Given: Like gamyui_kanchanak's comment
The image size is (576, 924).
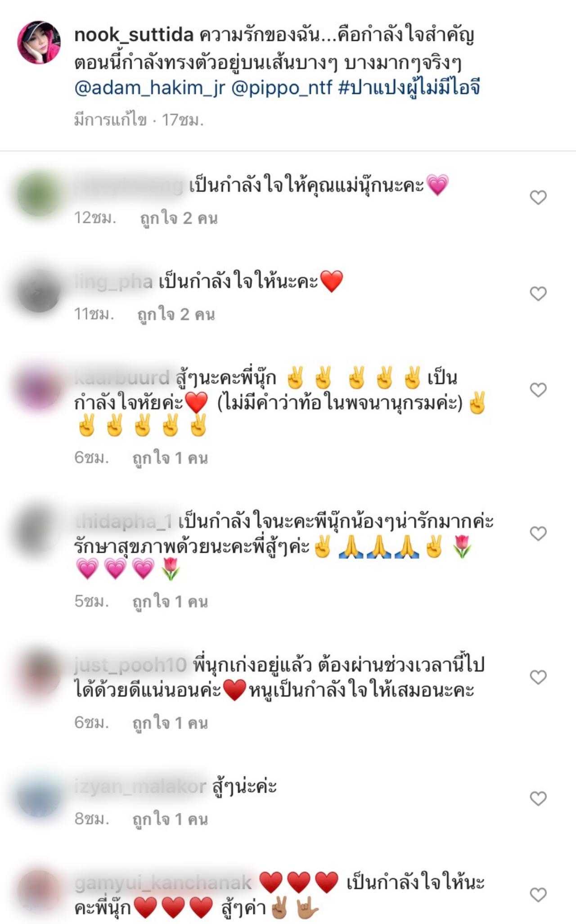Looking at the screenshot, I should [x=538, y=894].
